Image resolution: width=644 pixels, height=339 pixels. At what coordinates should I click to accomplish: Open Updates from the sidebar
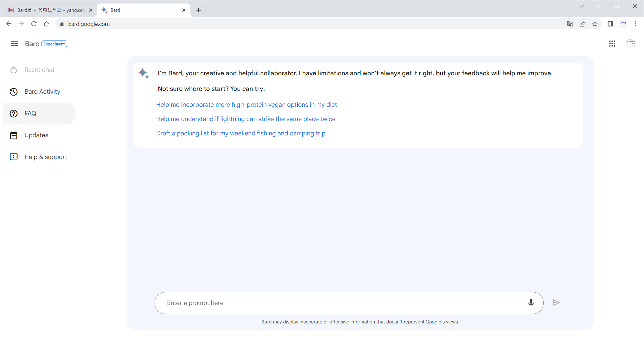click(x=36, y=135)
